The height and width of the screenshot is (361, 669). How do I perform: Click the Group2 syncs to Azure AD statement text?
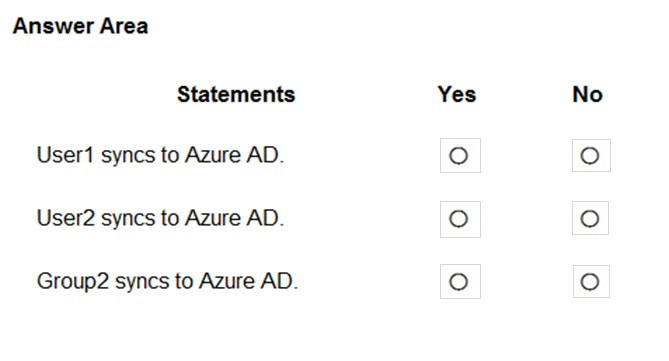[x=167, y=282]
